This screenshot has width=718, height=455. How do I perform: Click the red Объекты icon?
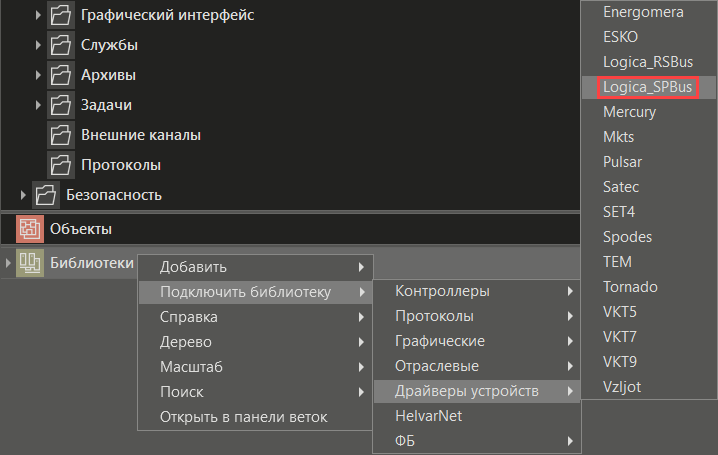pyautogui.click(x=30, y=228)
